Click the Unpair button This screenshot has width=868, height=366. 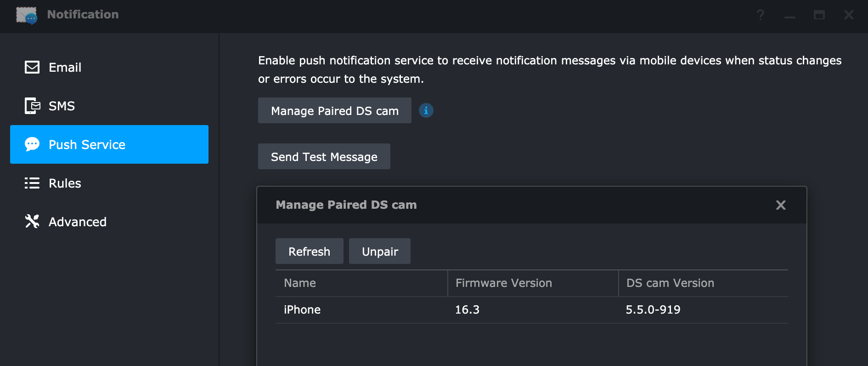click(x=380, y=251)
